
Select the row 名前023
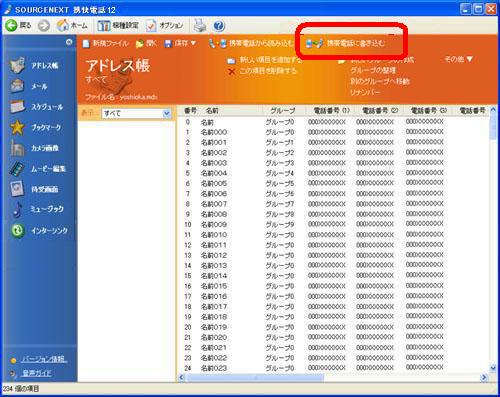[x=334, y=368]
